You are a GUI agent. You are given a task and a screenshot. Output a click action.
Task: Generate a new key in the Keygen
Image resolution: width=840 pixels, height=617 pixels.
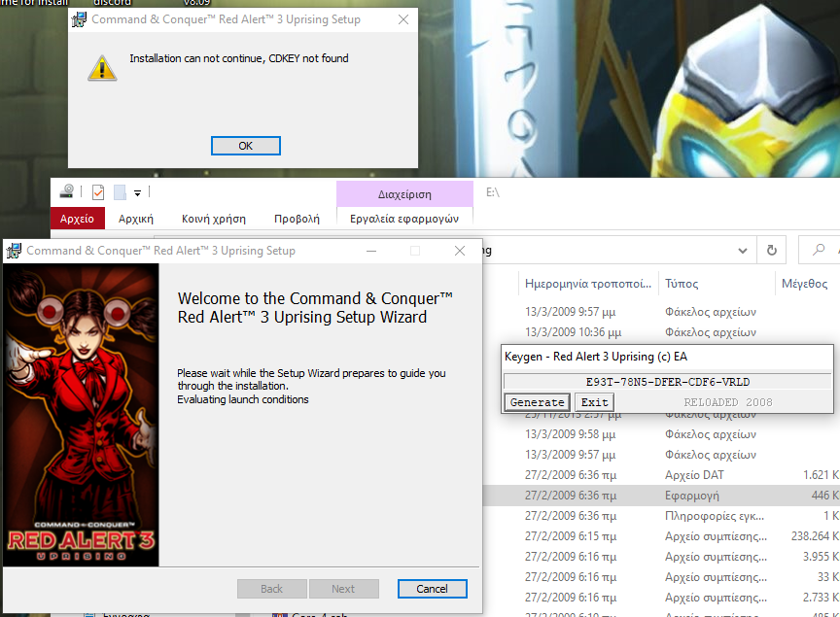538,402
